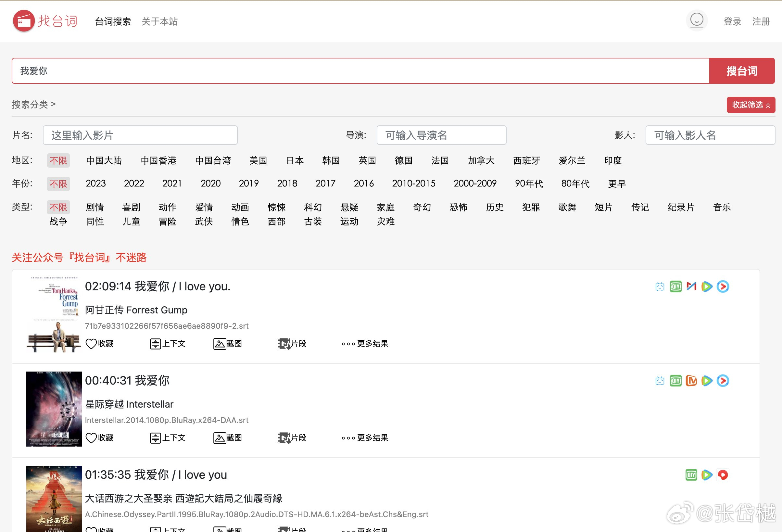Screen dimensions: 782x532
Task: Open the 星际穿越 Interstellar title link
Action: (x=129, y=404)
